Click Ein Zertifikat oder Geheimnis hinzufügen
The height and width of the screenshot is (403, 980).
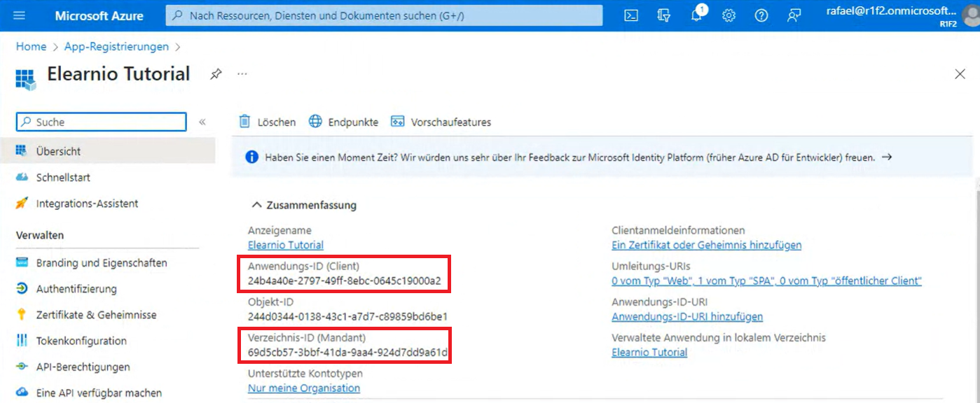pyautogui.click(x=707, y=245)
